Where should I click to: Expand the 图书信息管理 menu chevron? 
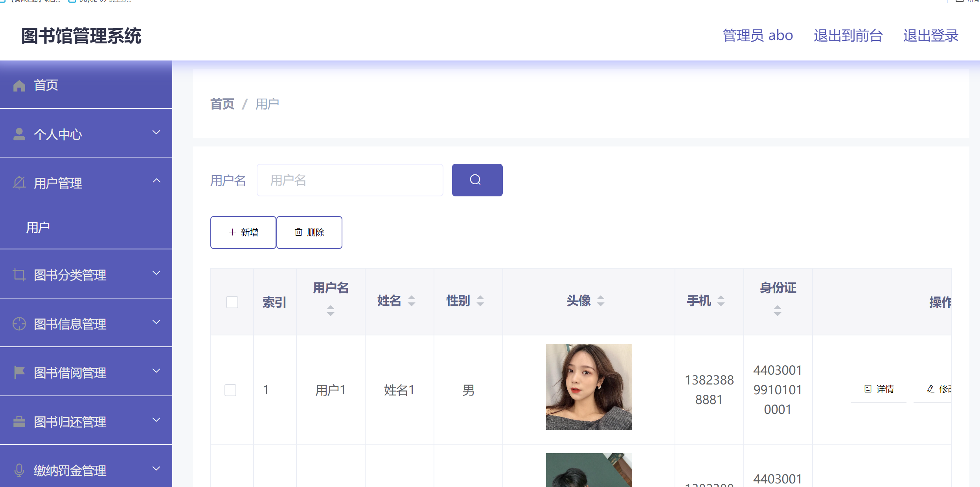156,322
